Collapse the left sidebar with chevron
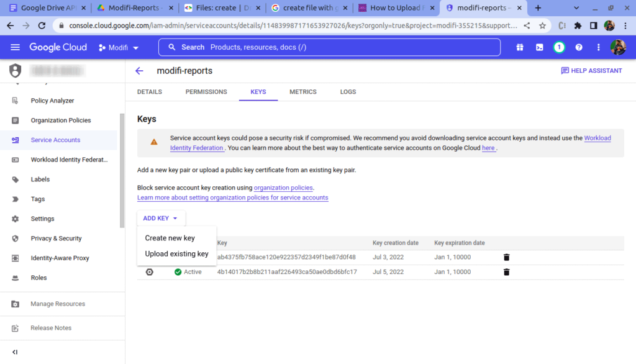This screenshot has height=364, width=636. (15, 352)
